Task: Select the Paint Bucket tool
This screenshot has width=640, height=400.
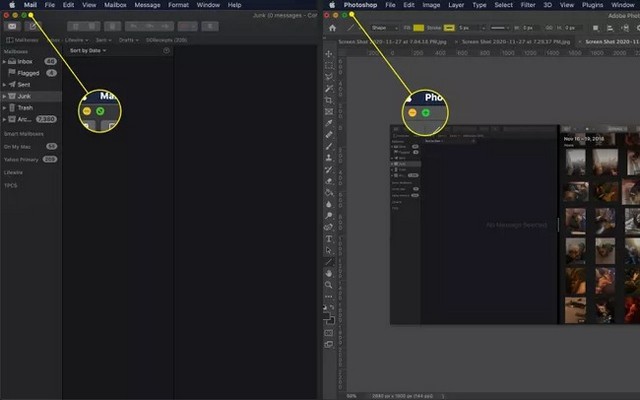Action: click(x=329, y=192)
